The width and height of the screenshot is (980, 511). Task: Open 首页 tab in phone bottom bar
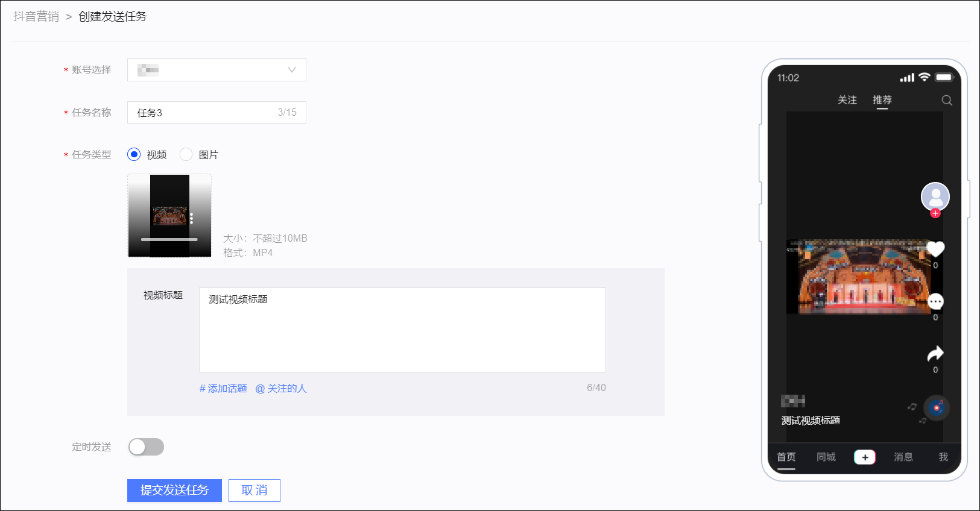pyautogui.click(x=786, y=457)
